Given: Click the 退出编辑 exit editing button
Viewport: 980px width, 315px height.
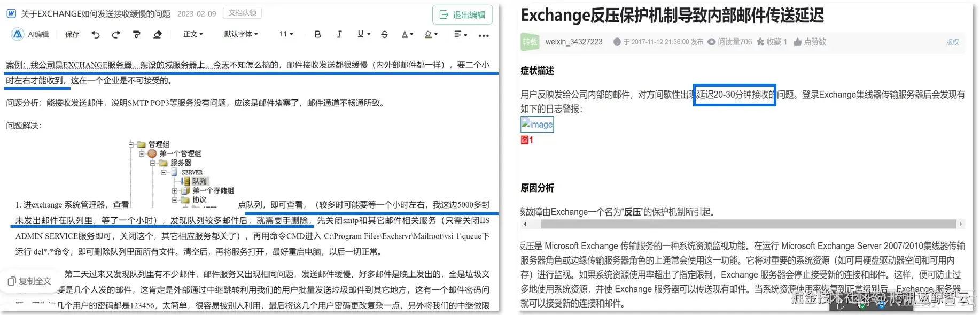Looking at the screenshot, I should pyautogui.click(x=462, y=14).
